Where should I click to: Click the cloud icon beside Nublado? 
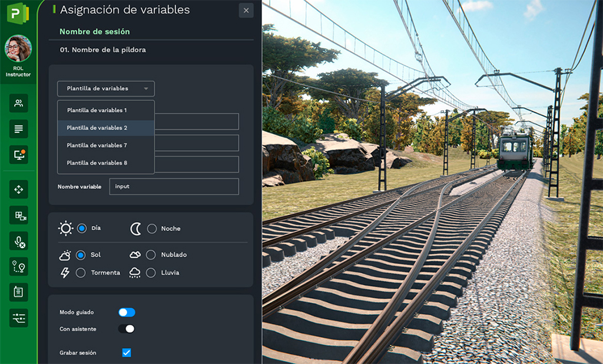[135, 254]
